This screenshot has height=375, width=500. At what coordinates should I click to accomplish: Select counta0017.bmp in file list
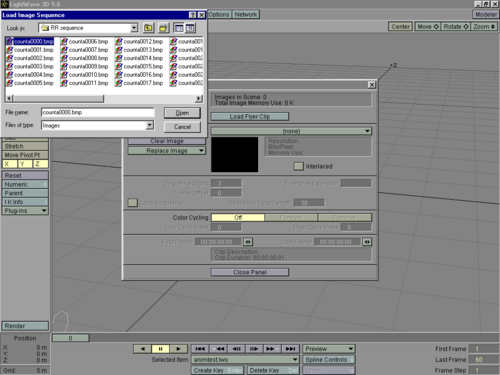139,83
